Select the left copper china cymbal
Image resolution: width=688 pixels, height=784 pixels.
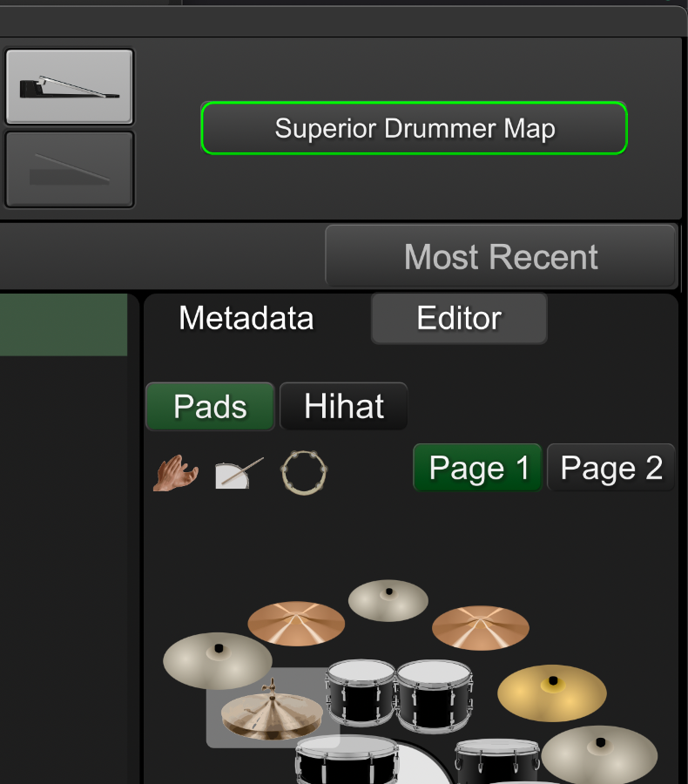pos(296,623)
